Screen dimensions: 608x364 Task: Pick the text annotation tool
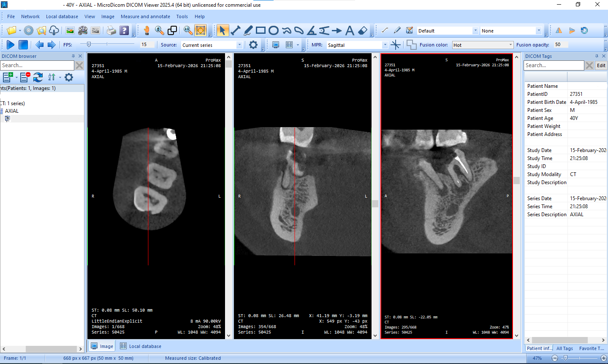point(350,30)
